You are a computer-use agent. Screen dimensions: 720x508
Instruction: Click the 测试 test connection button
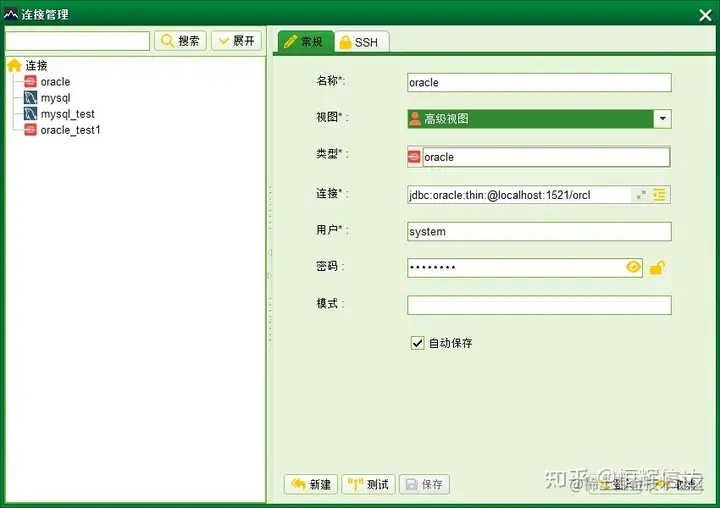pos(368,484)
